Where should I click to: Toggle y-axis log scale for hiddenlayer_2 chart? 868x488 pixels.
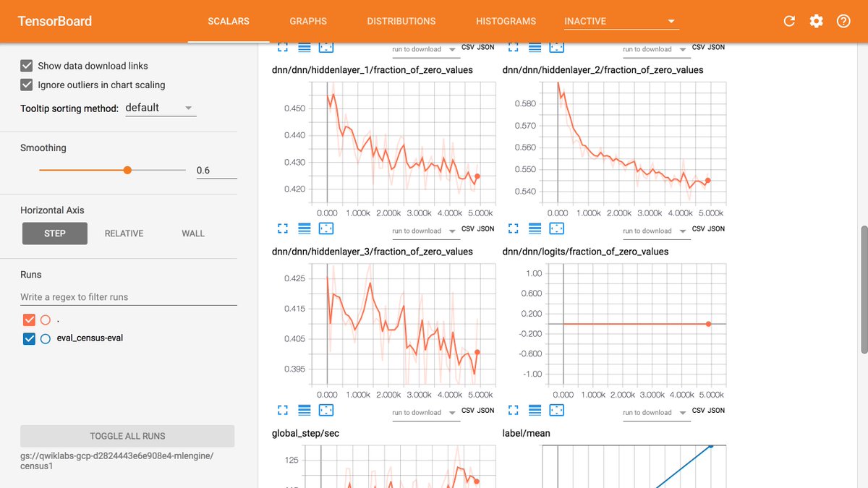point(535,228)
